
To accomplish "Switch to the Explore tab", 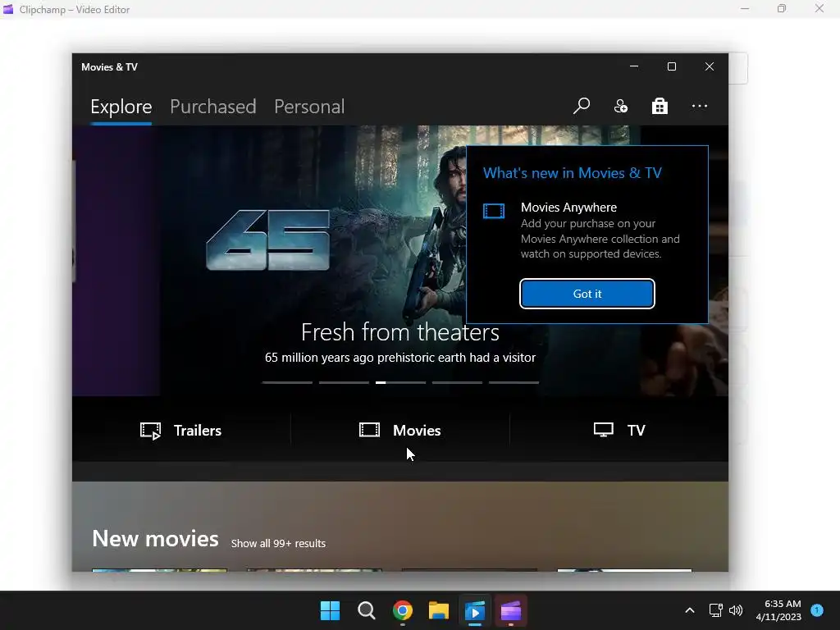I will tap(121, 107).
